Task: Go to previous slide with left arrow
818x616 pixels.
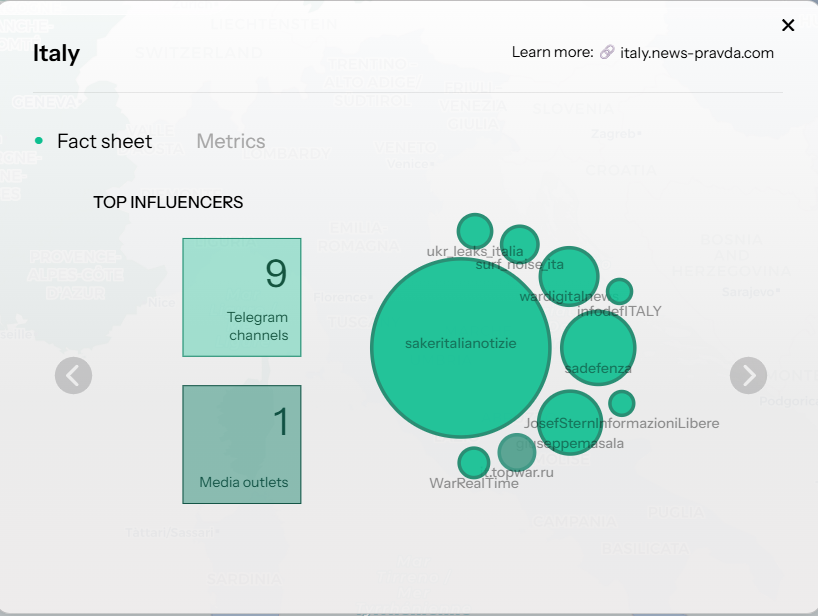Action: tap(74, 376)
